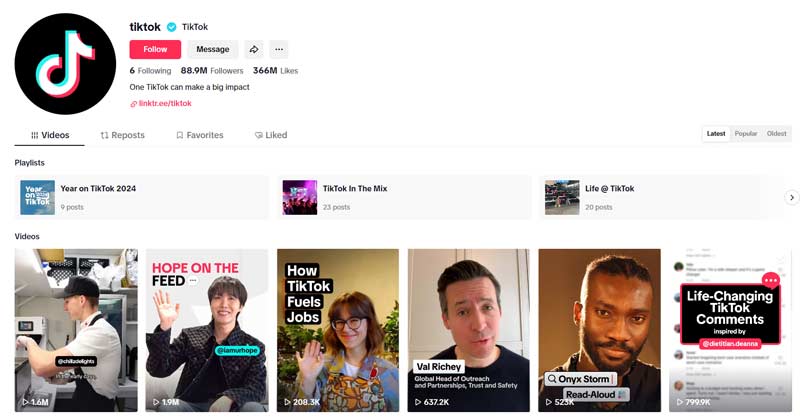This screenshot has height=420, width=800.
Task: Click the 1.9M view count
Action: (170, 402)
